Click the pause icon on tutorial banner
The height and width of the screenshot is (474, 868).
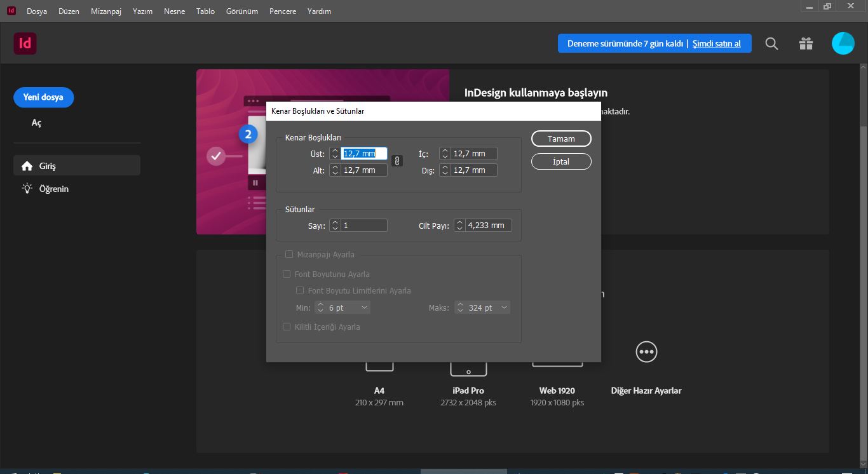tap(255, 183)
